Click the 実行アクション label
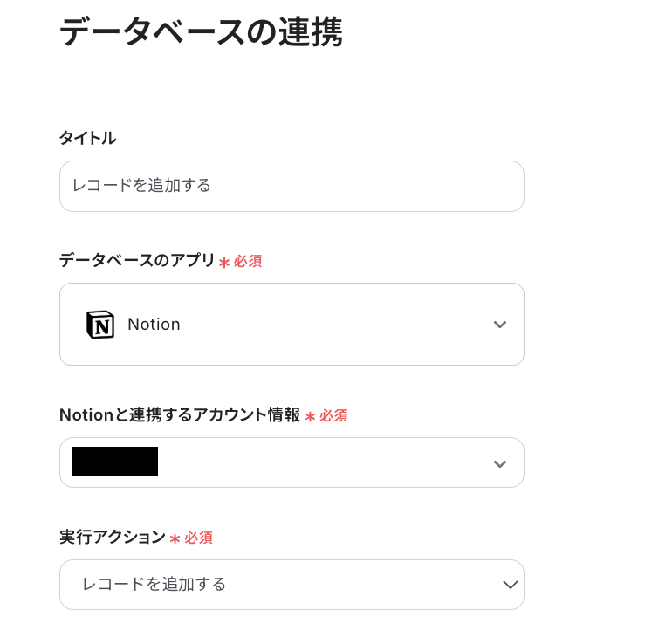The image size is (672, 644). (x=112, y=538)
